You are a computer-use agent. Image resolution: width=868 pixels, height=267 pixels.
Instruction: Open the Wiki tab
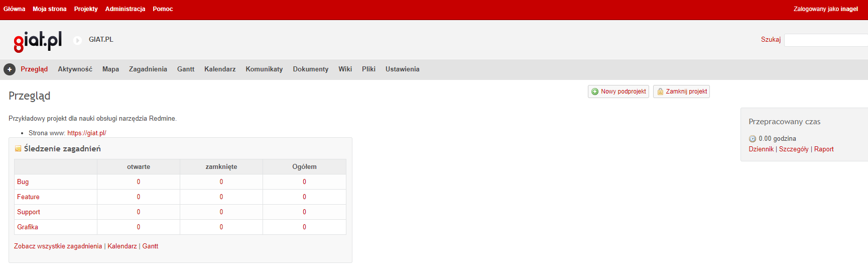pos(345,69)
